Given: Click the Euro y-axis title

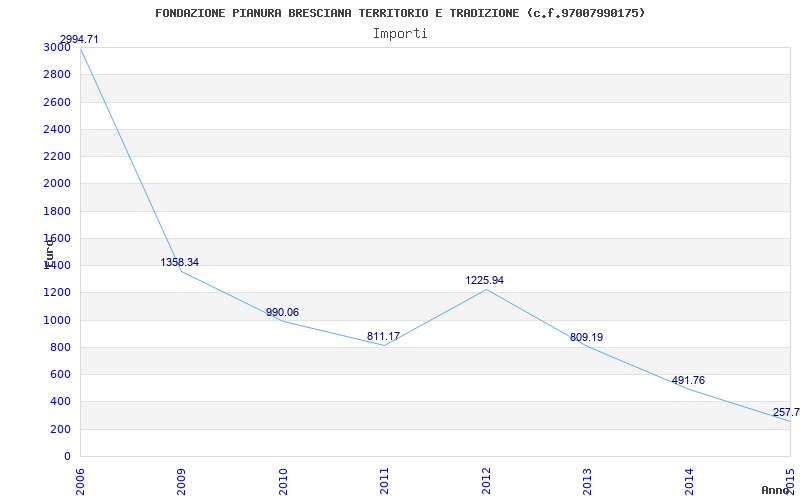Looking at the screenshot, I should click(49, 251).
